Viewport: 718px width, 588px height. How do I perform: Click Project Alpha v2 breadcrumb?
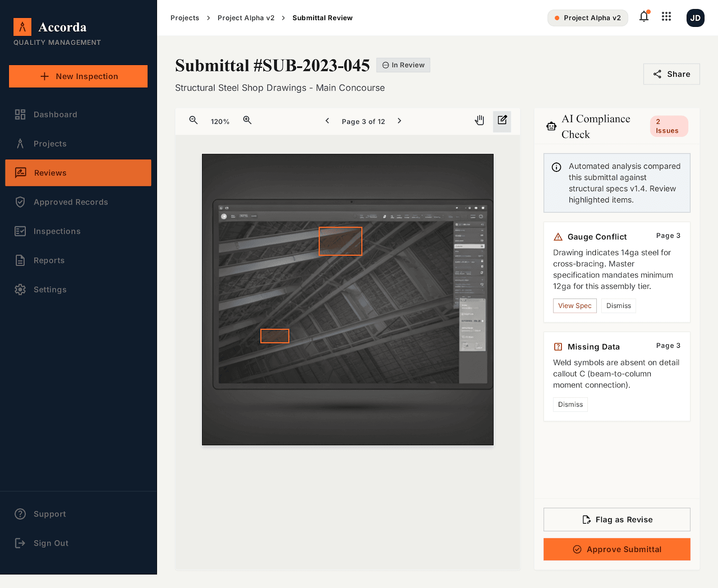point(246,18)
